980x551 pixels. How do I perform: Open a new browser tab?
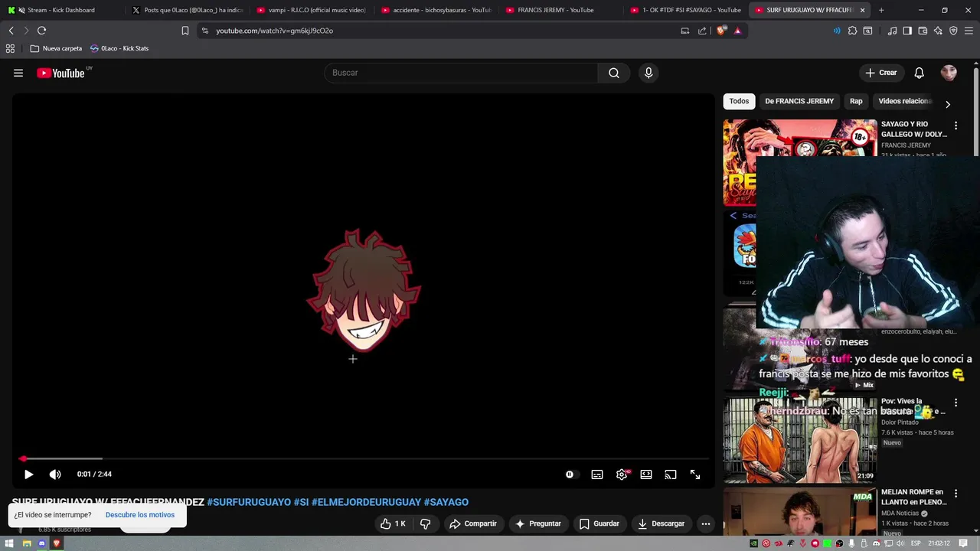881,10
